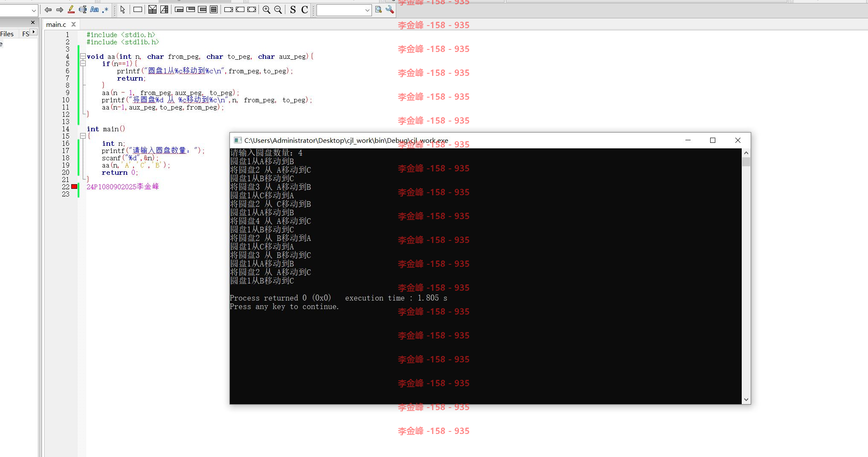
Task: Click console line '将圆盘4 从 A移动到C'
Action: pyautogui.click(x=270, y=221)
